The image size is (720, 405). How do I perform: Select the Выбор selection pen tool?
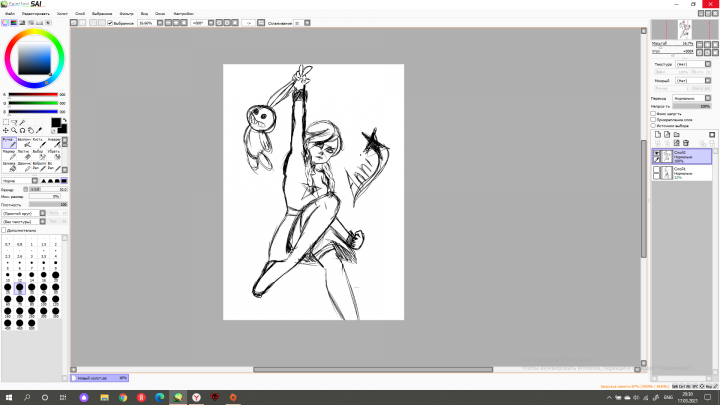(x=39, y=155)
